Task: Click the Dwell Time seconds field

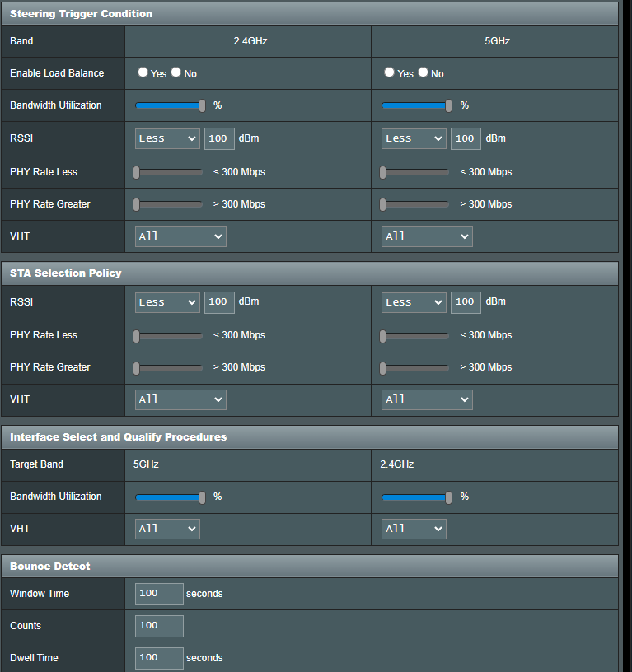Action: [x=159, y=658]
